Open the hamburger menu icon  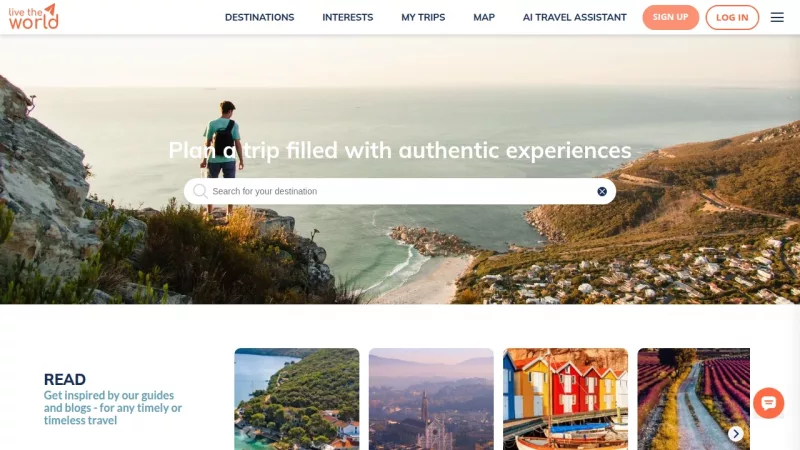coord(777,17)
